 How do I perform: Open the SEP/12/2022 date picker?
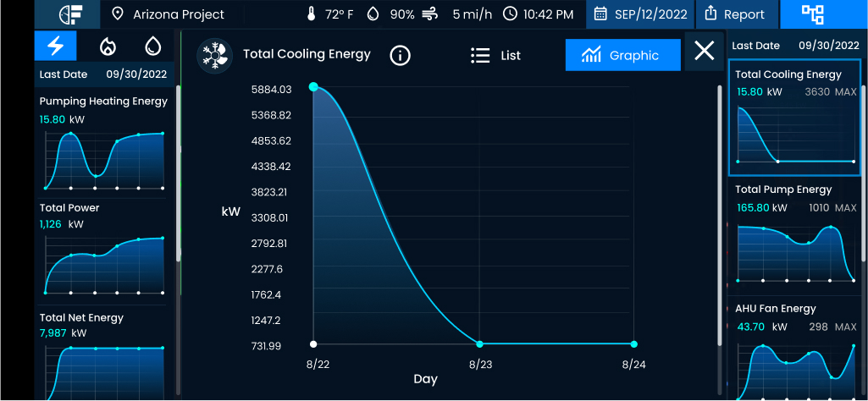tap(641, 14)
